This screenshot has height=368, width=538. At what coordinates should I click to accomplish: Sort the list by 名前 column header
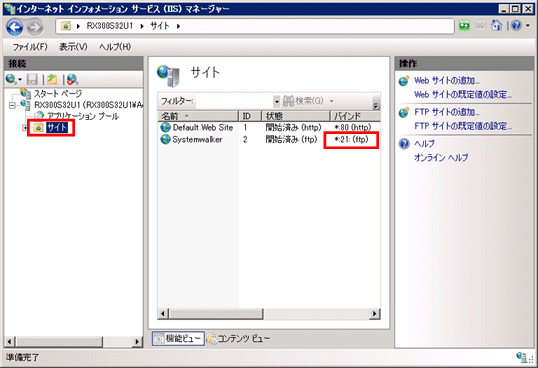pos(198,116)
